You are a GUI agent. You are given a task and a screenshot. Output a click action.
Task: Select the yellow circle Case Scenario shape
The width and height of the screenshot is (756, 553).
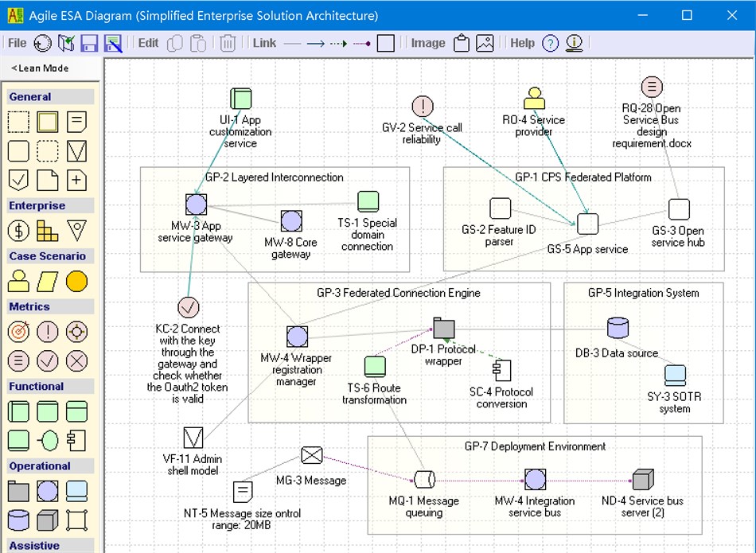tap(76, 282)
